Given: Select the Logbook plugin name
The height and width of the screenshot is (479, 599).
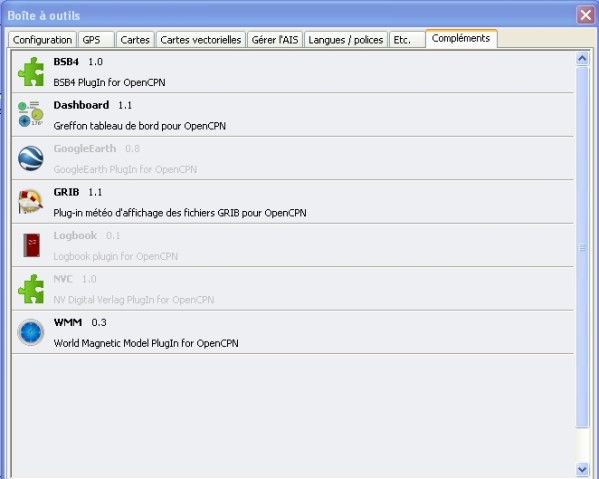Looking at the screenshot, I should (x=75, y=236).
